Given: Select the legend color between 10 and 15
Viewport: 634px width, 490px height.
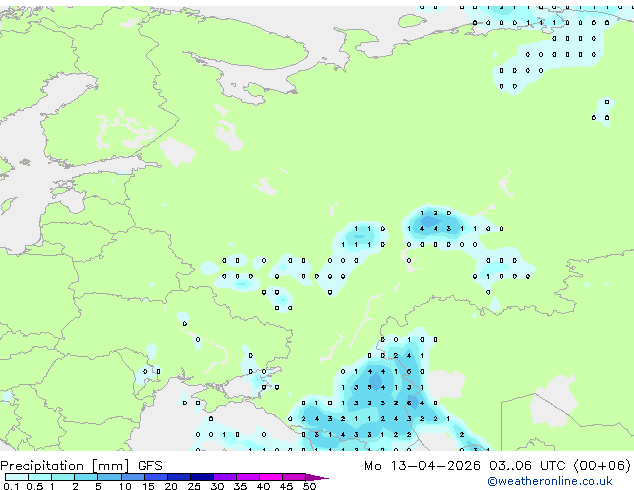Looking at the screenshot, I should [133, 477].
